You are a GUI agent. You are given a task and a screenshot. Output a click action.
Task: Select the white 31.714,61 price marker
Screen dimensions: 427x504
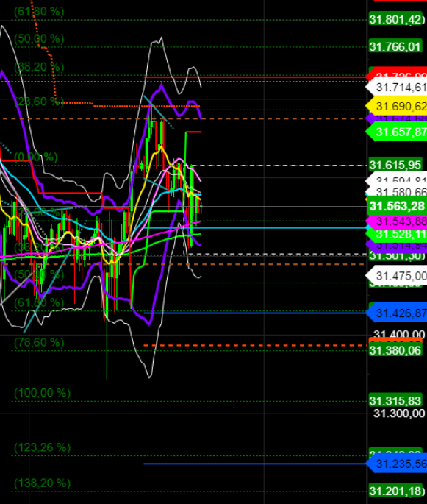pos(398,87)
